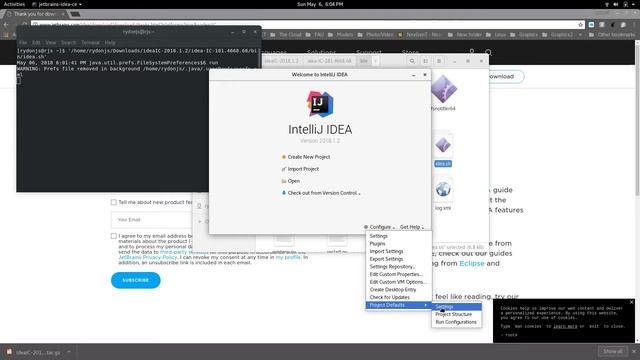Select Settings in Configure menu

(x=378, y=236)
